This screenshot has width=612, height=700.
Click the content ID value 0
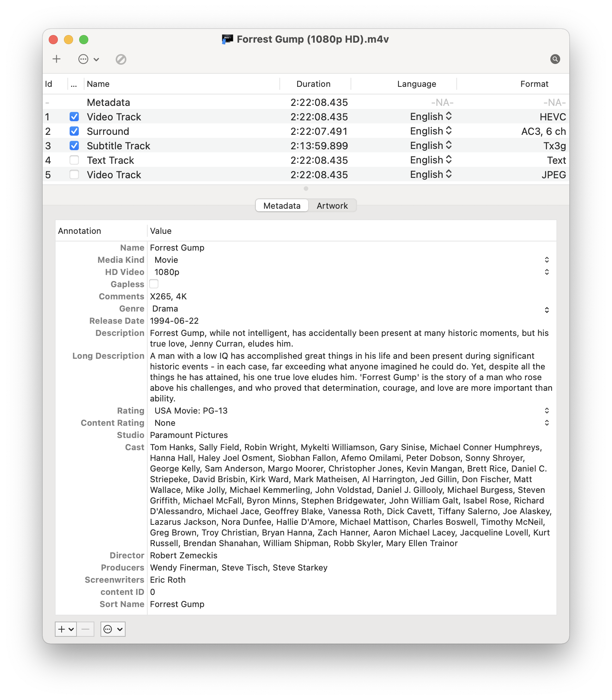[153, 592]
